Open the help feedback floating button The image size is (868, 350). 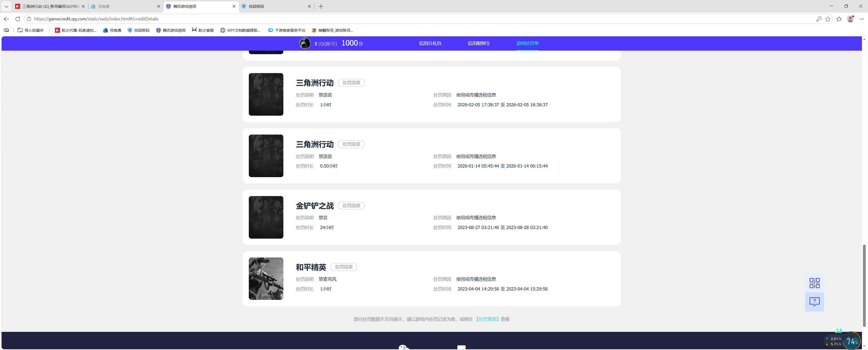(x=815, y=302)
